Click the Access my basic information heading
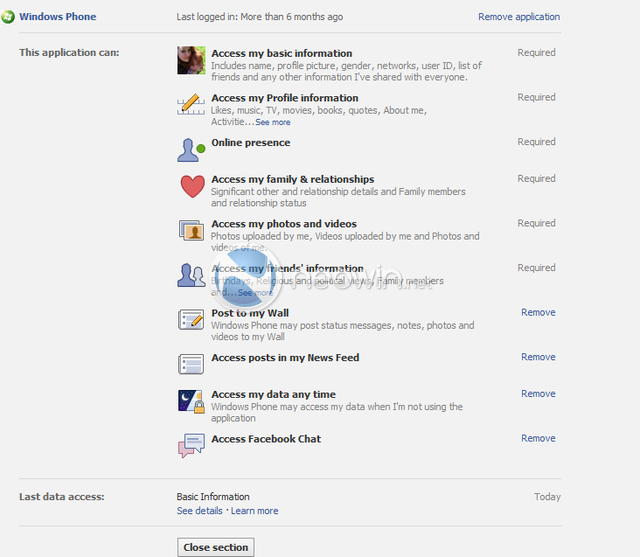 282,53
